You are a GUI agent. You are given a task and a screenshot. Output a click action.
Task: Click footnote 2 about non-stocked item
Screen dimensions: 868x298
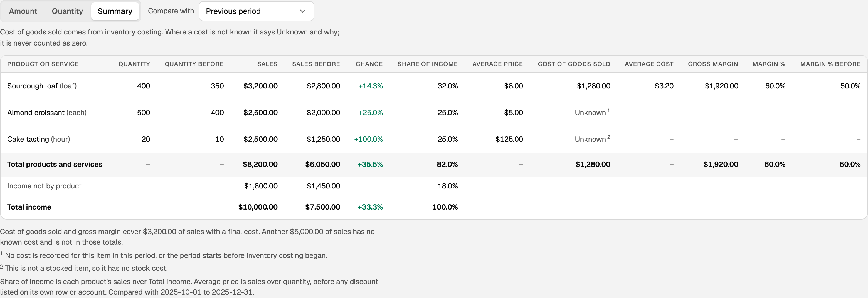coord(84,268)
